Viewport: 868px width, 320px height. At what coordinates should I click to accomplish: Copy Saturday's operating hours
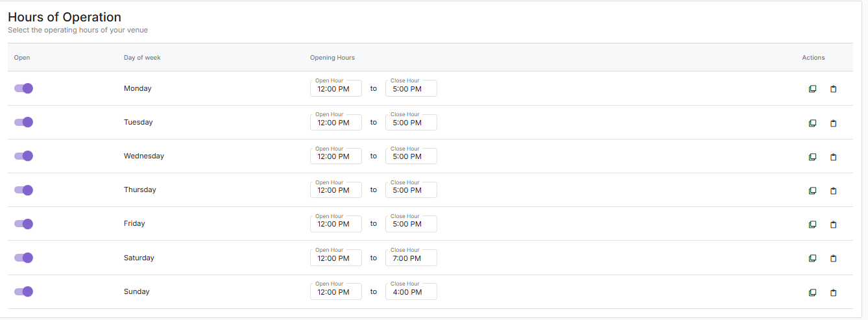click(812, 258)
